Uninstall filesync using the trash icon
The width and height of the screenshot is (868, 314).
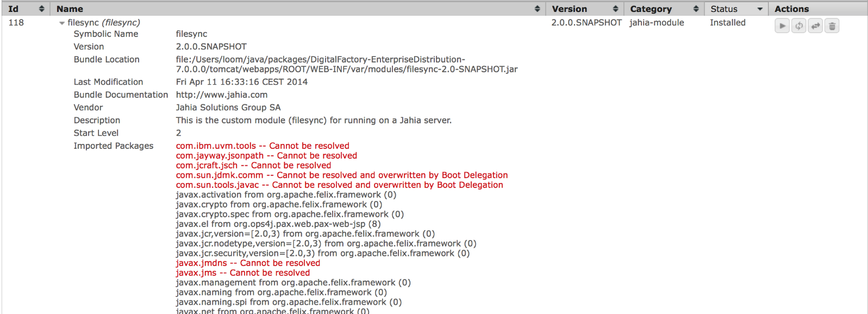click(x=832, y=26)
